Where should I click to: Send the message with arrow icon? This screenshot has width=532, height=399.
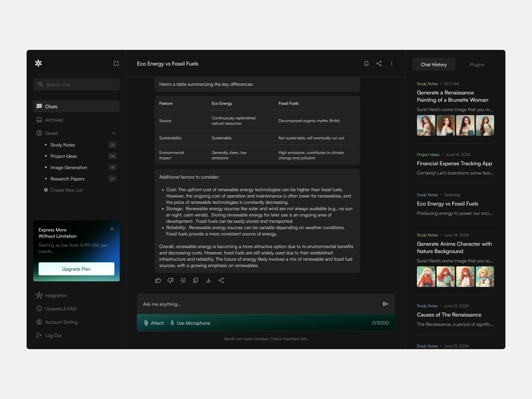click(385, 304)
